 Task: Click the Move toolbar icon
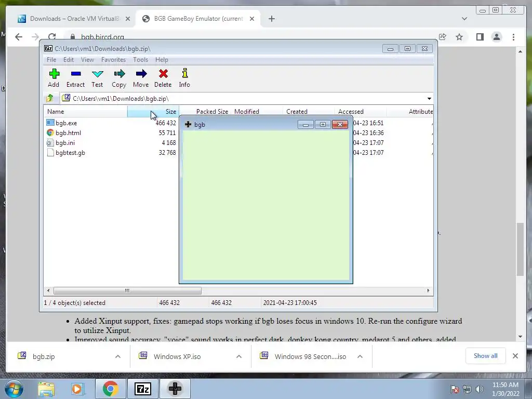(141, 74)
